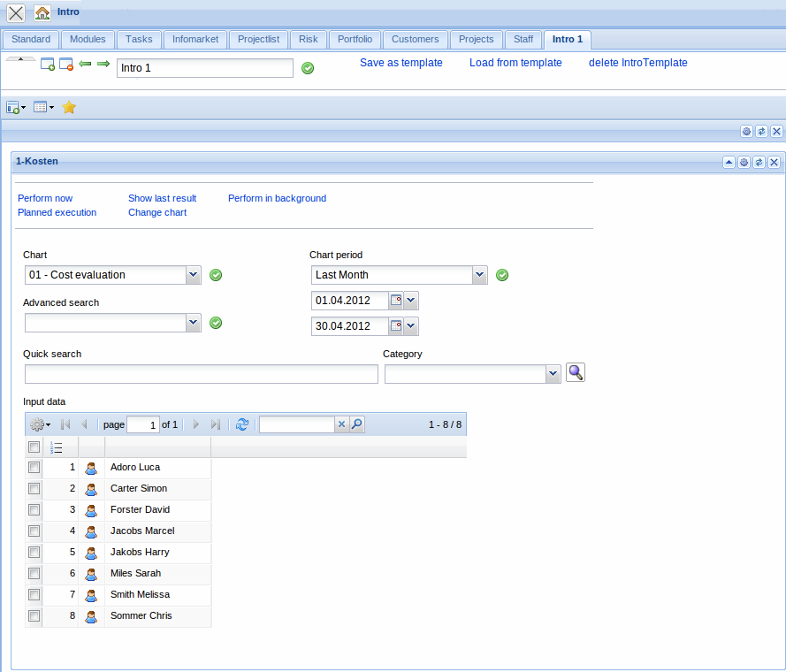Screen dimensions: 786x672
Task: Open the Portfolio tab
Action: coord(355,39)
